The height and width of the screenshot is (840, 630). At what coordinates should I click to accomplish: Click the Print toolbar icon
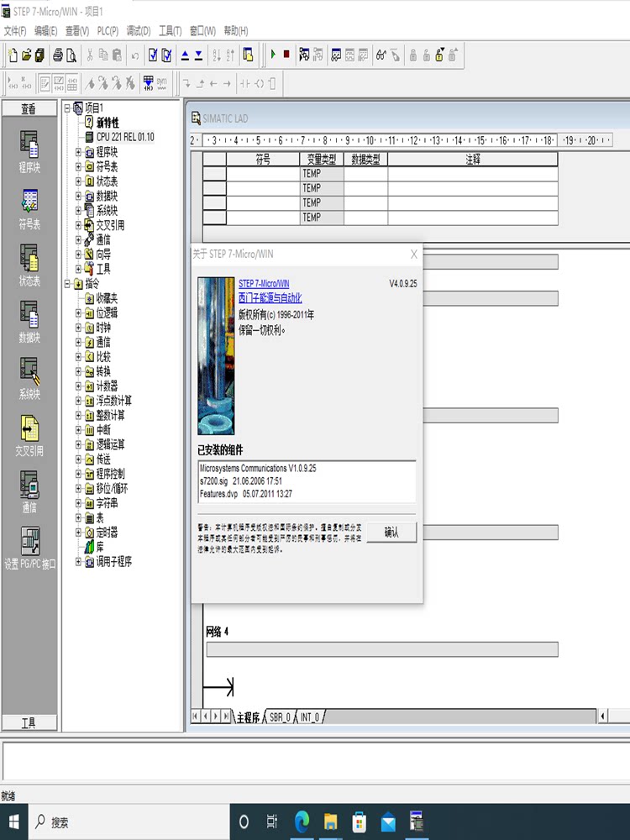click(58, 55)
